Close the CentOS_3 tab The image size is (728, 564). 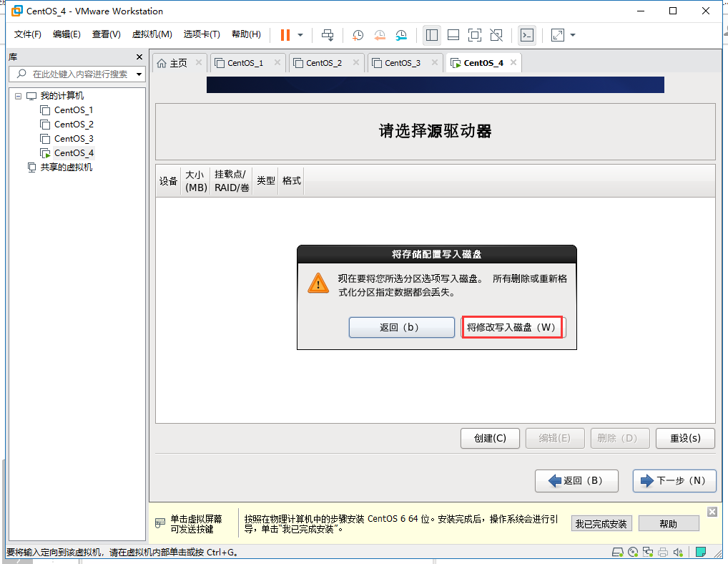[x=435, y=62]
